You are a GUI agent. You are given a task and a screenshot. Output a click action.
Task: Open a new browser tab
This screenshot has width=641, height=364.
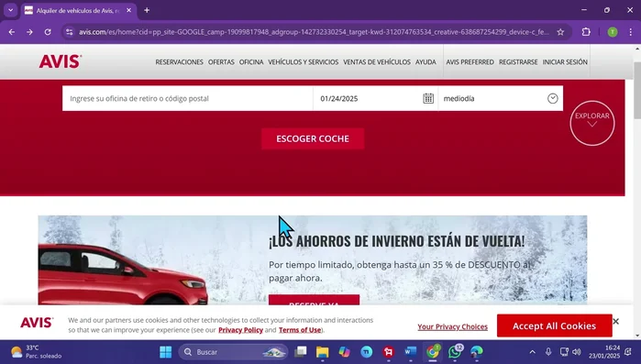point(147,10)
